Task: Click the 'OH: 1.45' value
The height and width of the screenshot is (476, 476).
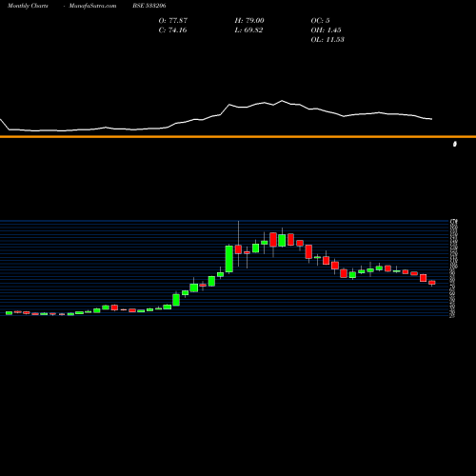Action: point(326,30)
